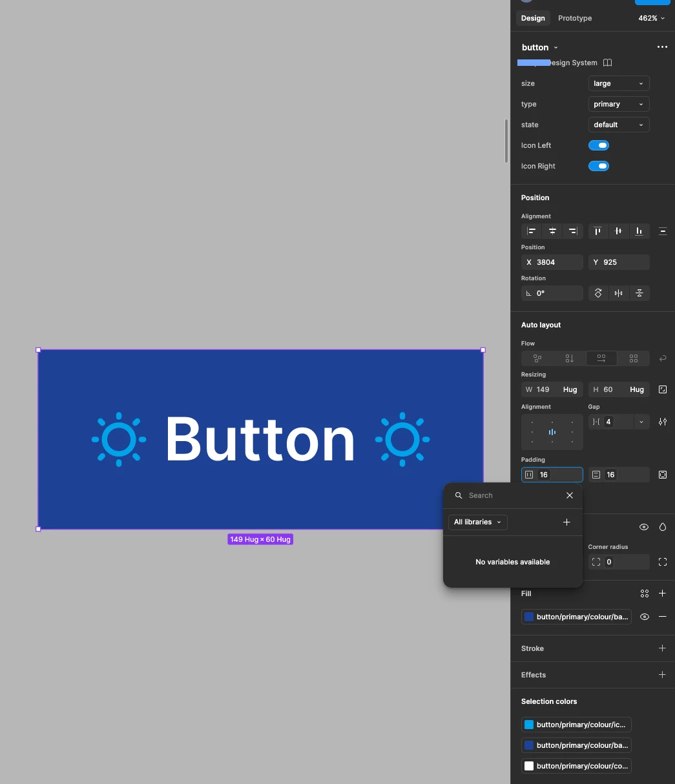Screen dimensions: 675x784
Task: Open size dropdown set to large
Action: 619,83
